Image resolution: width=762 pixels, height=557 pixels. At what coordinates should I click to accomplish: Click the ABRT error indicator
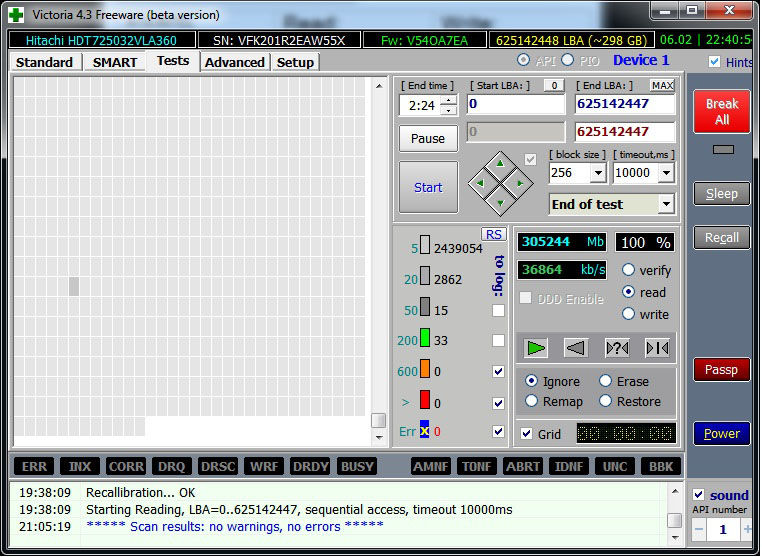[x=523, y=467]
